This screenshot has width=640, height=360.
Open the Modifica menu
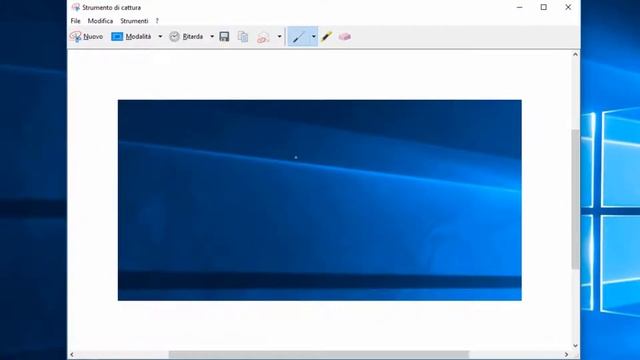[100, 21]
